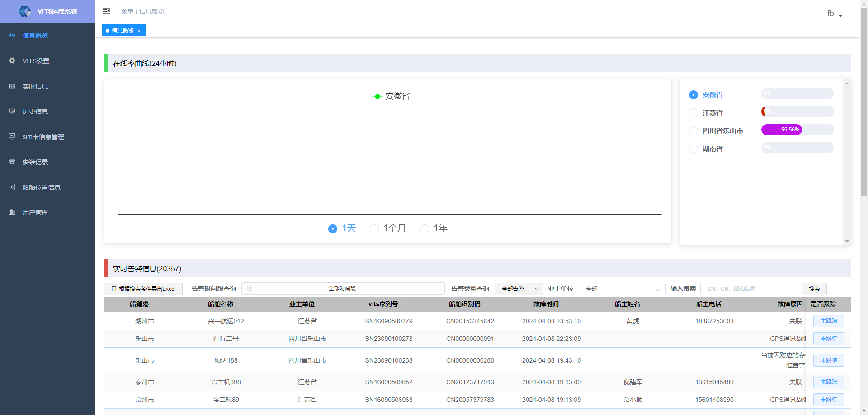Click the 安徽省 0% progress bar
This screenshot has height=415, width=868.
797,93
